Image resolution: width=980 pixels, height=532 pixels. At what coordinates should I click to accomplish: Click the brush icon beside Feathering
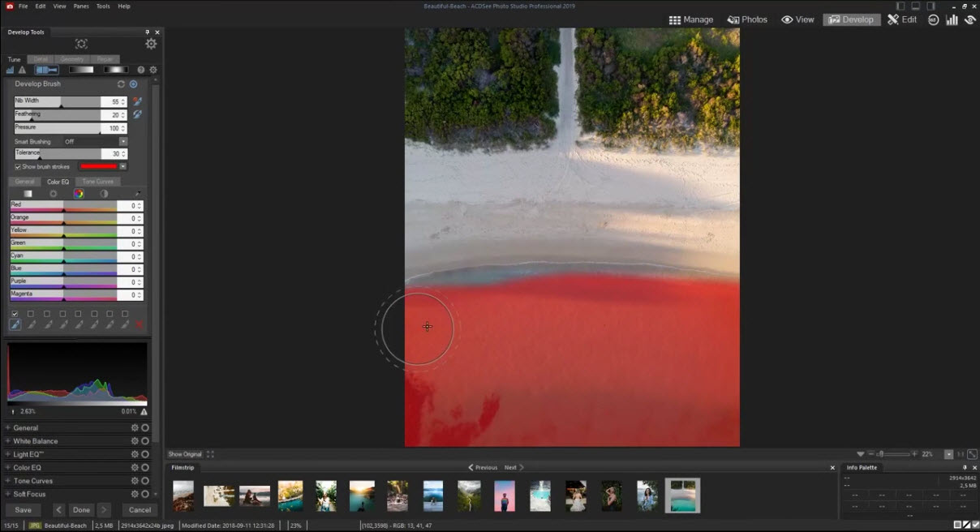138,114
